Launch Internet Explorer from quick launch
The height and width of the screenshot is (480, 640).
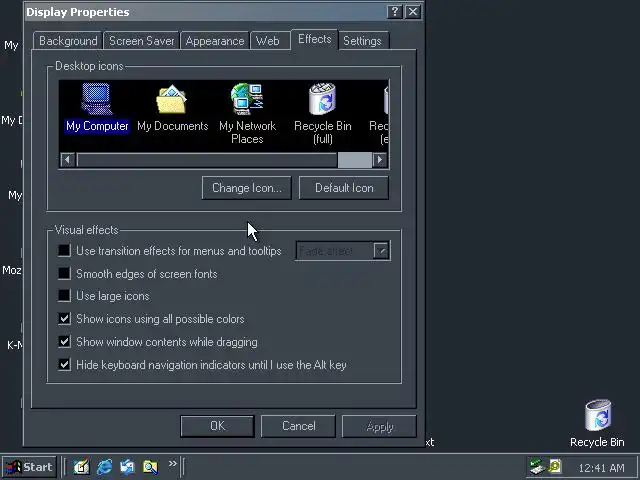click(104, 467)
